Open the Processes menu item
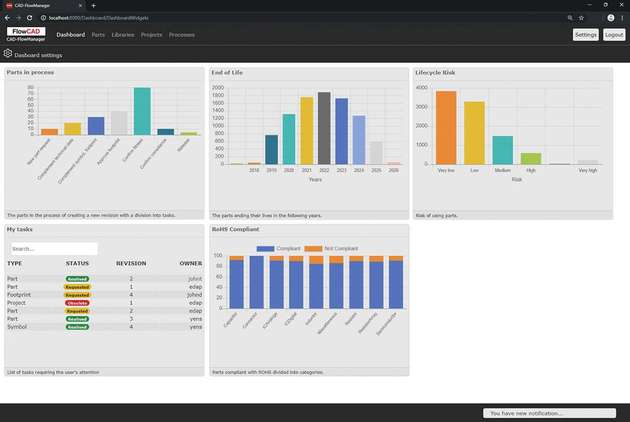Viewport: 630px width, 422px height. pos(182,35)
